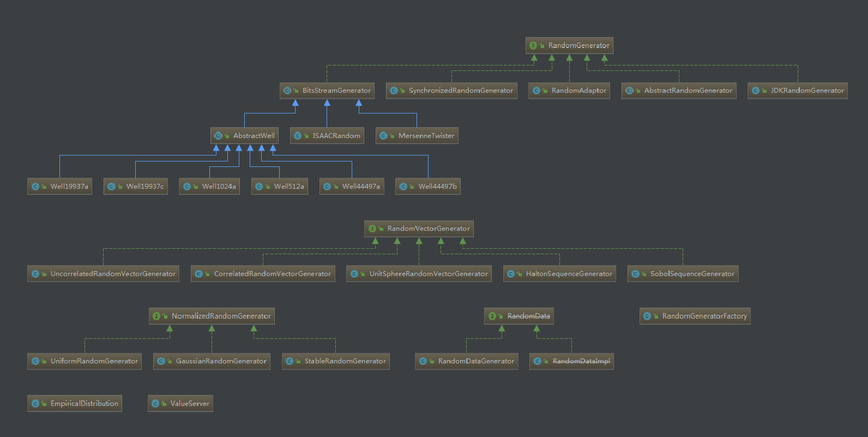Screen dimensions: 868x437
Task: Click the class icon on RandomGeneratorFactory
Action: pyautogui.click(x=647, y=316)
